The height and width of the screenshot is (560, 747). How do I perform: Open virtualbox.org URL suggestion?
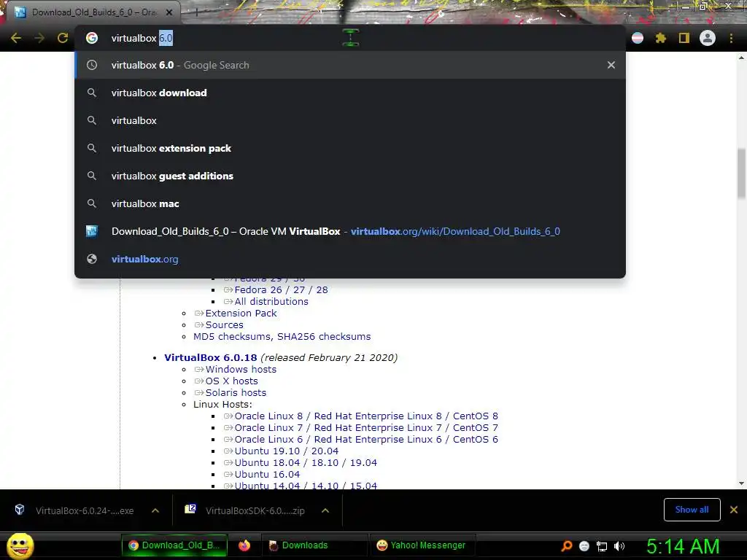350,259
